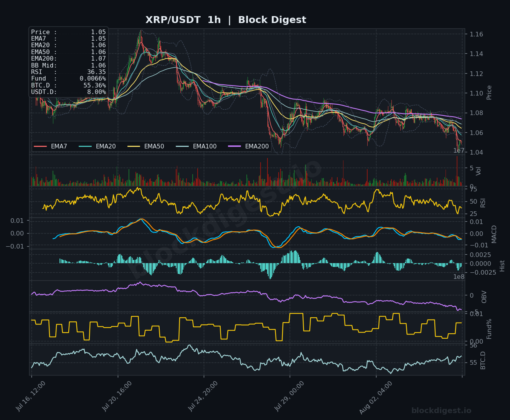The image size is (510, 420).
Task: Click the Jul 29, 00:00 date label
Action: 289,396
